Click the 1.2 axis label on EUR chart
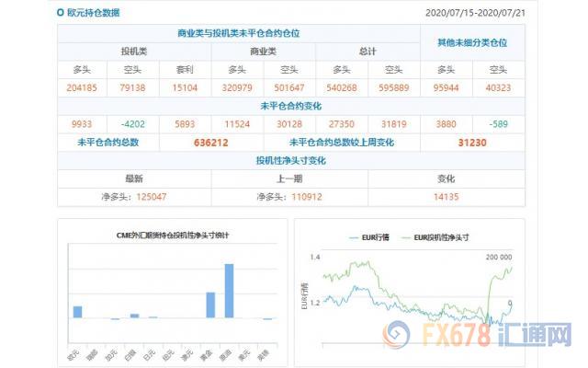 [x=315, y=303]
